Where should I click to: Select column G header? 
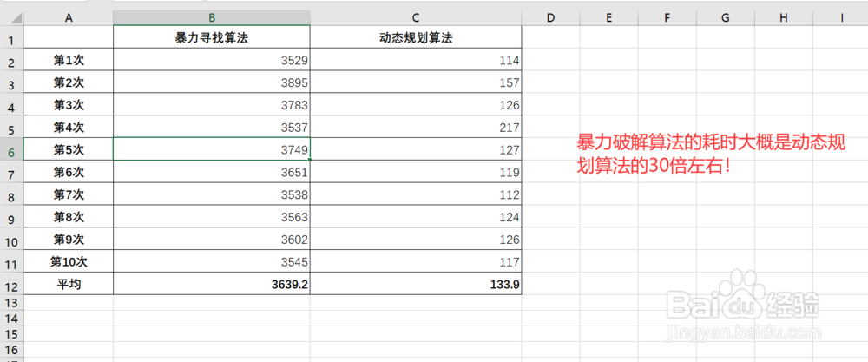pos(725,17)
